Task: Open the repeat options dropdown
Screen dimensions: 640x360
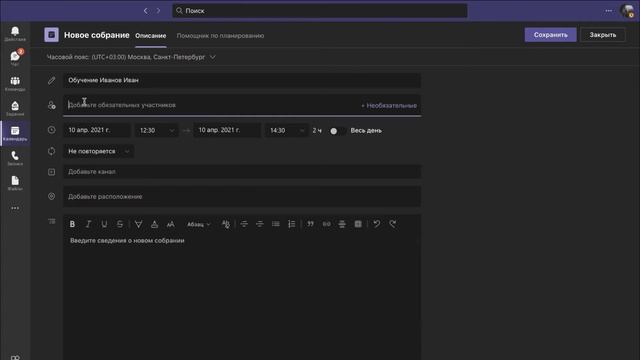Action: point(98,151)
